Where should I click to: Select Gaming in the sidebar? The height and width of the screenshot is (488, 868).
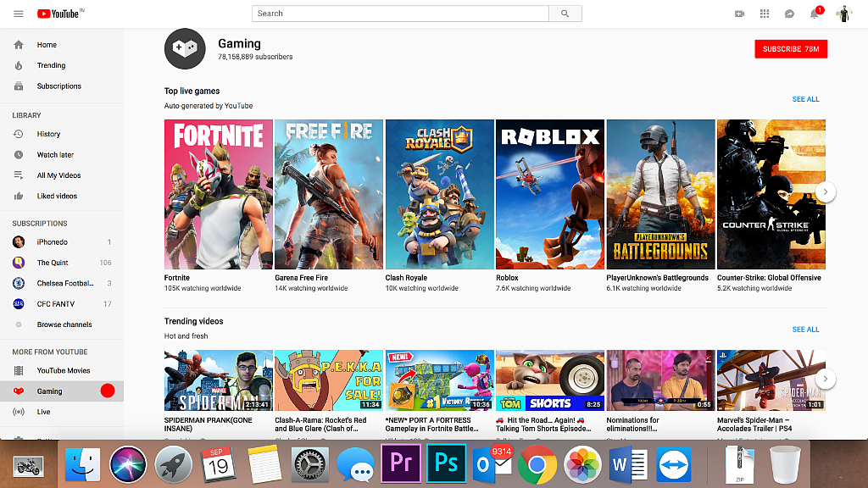point(62,391)
